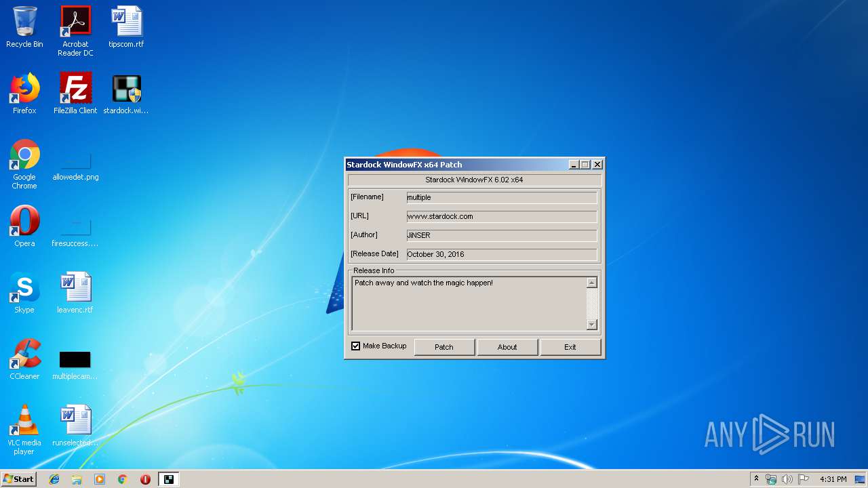868x488 pixels.
Task: Select the multiplecam file thumbnail
Action: (75, 365)
